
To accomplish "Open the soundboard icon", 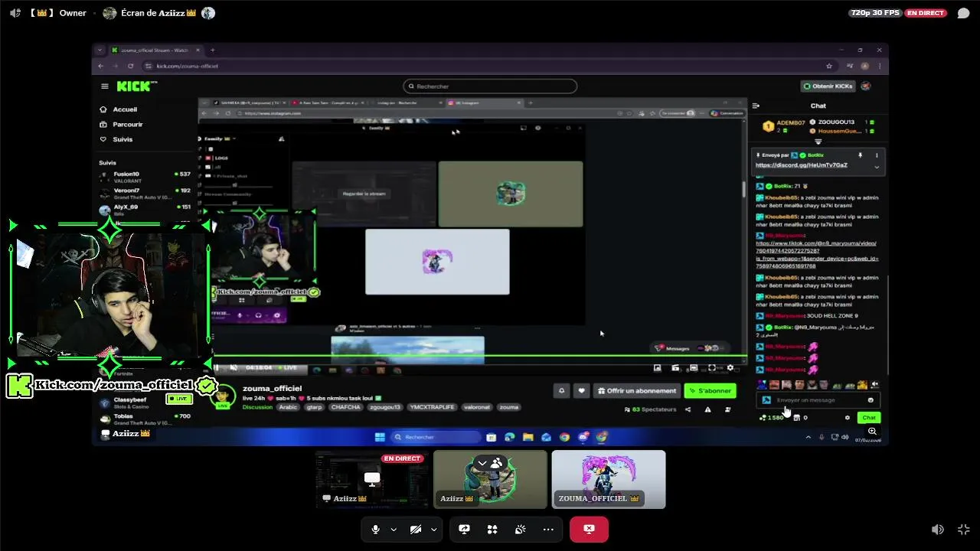I will click(520, 529).
